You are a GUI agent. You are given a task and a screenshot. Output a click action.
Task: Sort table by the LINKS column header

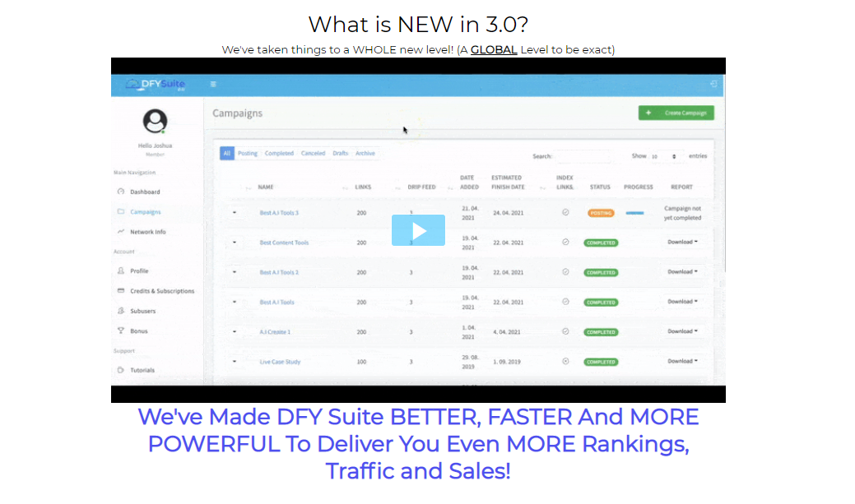point(363,187)
